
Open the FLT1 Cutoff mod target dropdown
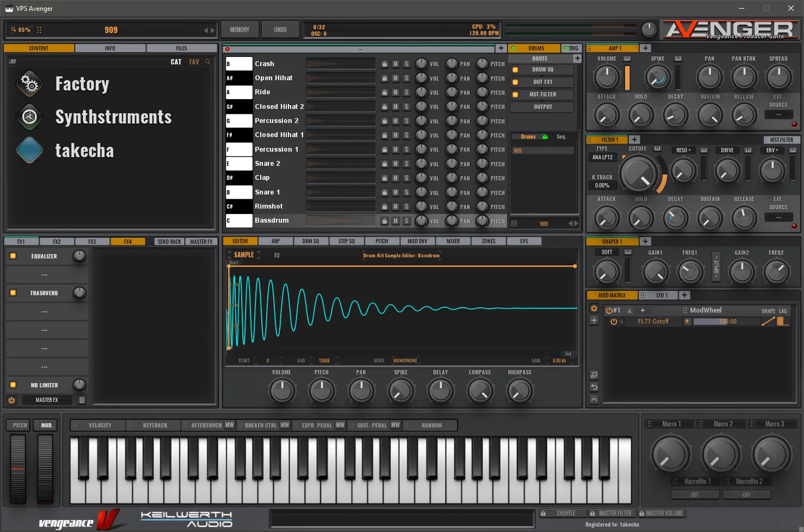click(x=653, y=321)
